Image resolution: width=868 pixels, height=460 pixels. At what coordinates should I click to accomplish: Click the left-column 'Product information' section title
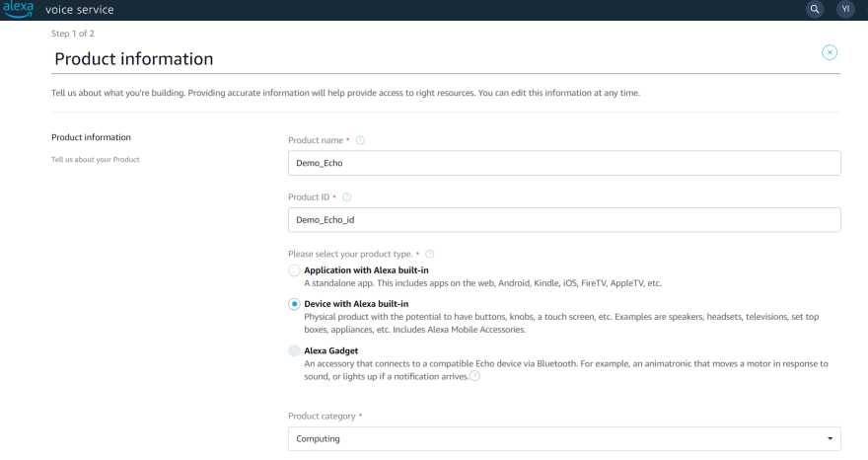(x=92, y=137)
